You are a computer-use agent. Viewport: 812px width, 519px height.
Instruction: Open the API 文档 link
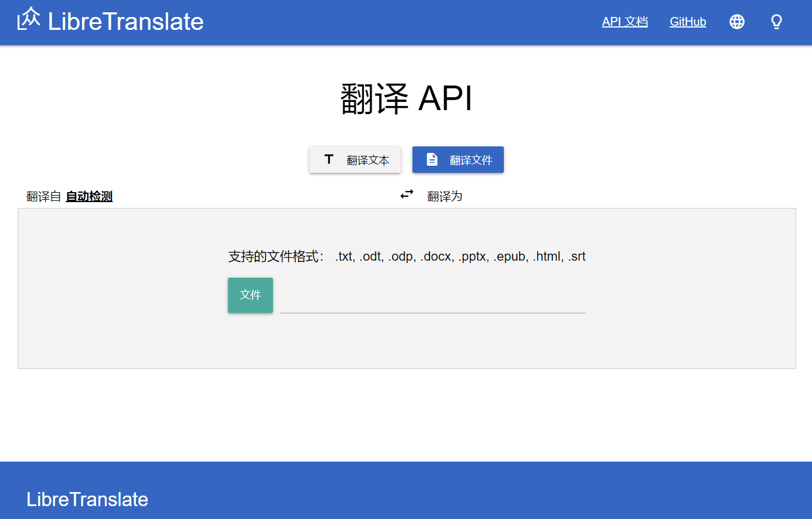coord(625,22)
